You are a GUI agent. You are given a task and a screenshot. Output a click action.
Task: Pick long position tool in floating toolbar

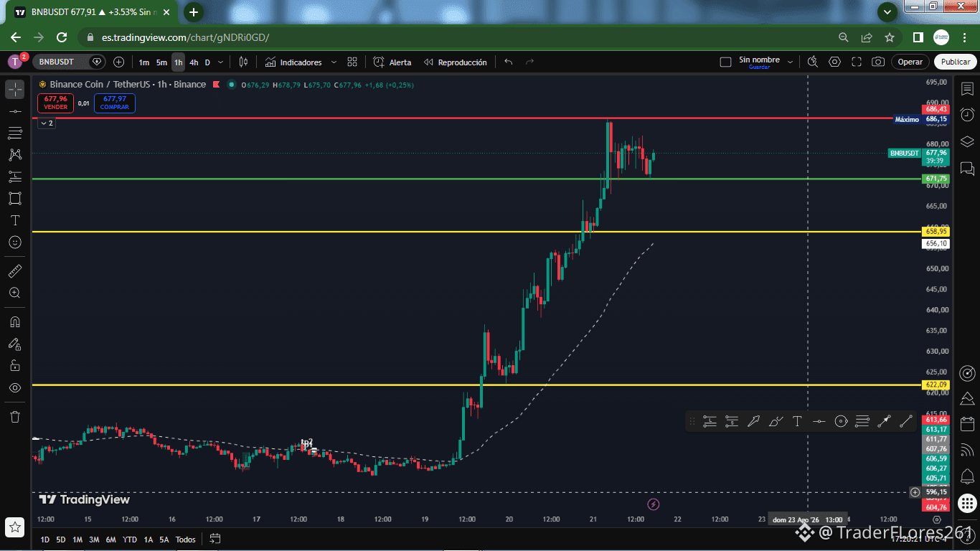710,422
